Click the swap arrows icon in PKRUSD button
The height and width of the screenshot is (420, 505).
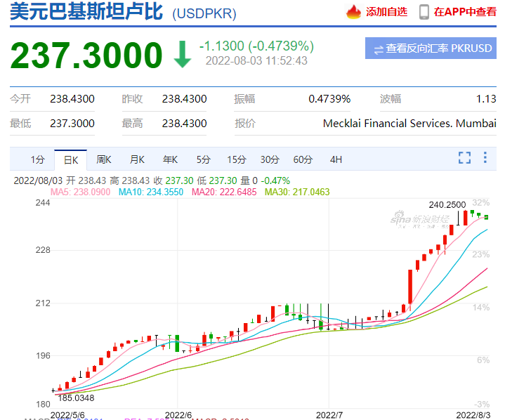pos(379,49)
